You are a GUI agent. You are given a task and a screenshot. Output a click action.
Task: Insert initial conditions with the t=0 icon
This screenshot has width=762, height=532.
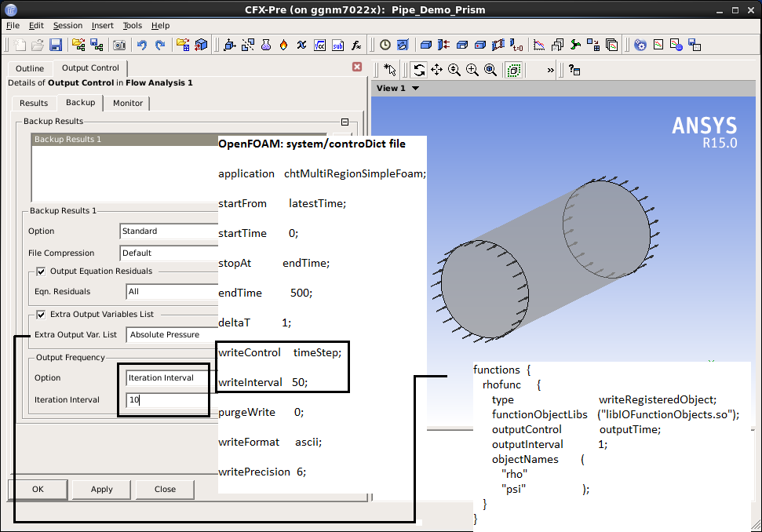point(516,46)
